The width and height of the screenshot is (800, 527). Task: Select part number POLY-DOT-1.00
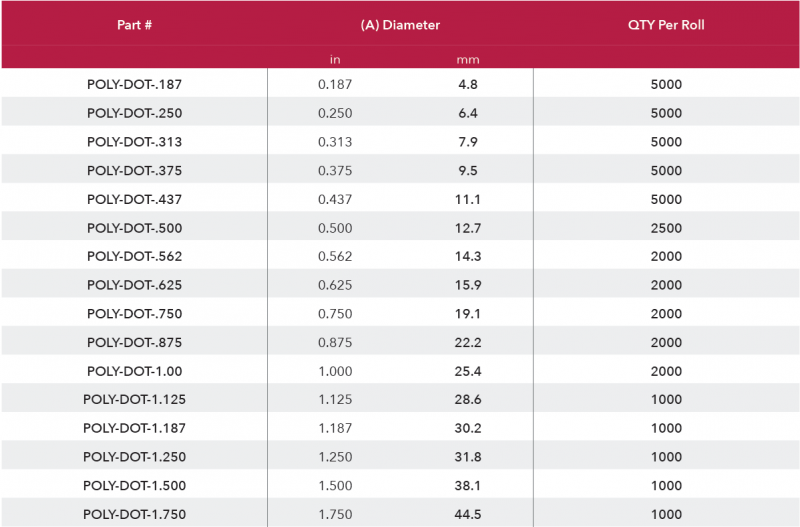134,371
